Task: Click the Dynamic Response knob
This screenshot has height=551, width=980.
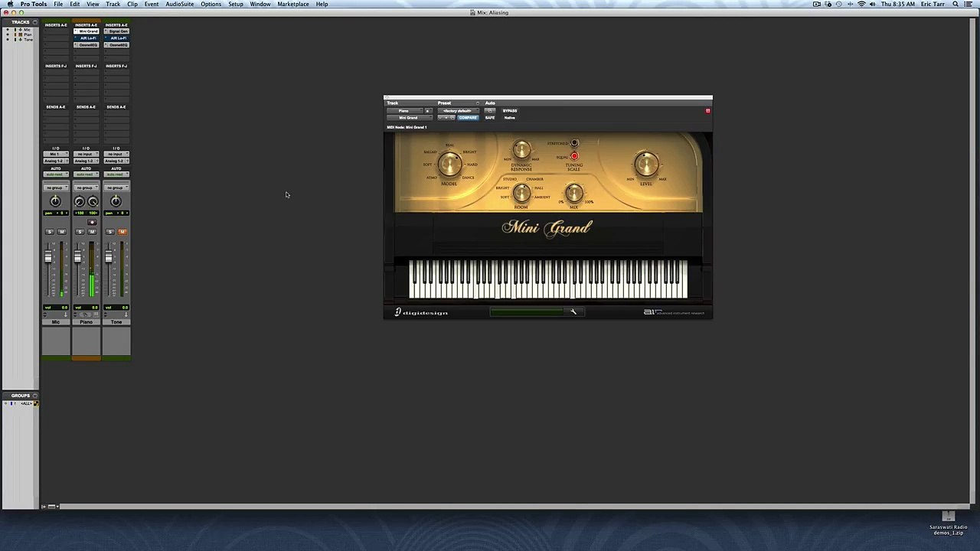Action: 521,150
